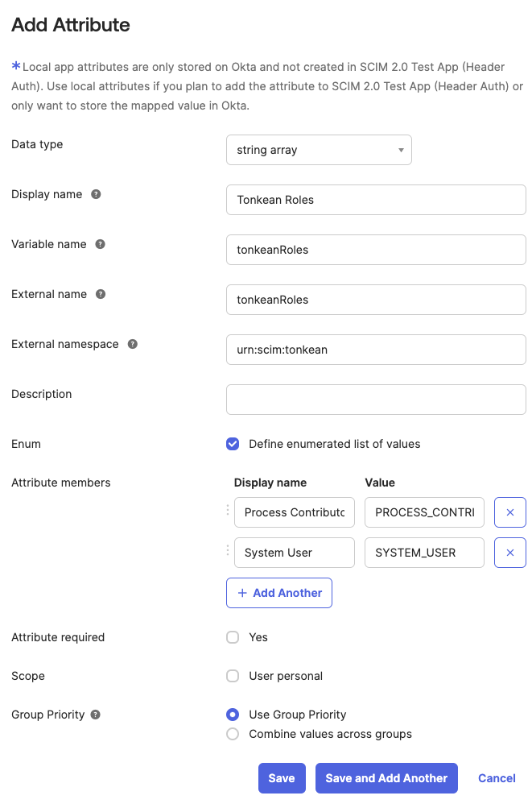
Task: Open the Data type dropdown
Action: pyautogui.click(x=319, y=150)
